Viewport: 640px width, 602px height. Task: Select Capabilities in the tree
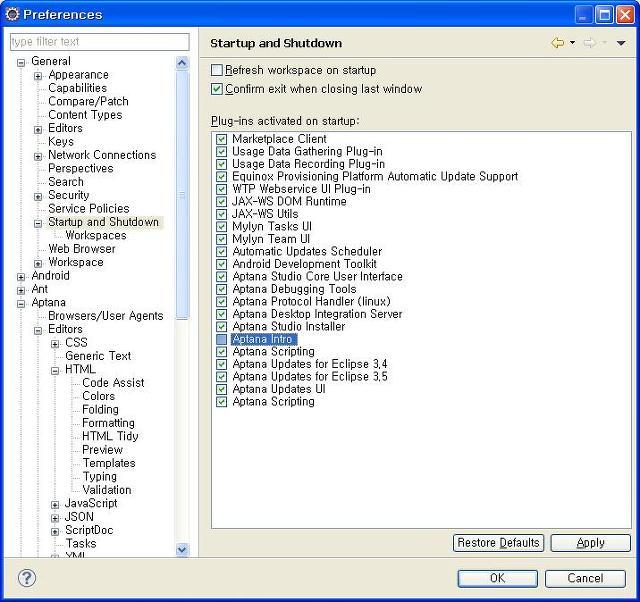click(x=77, y=88)
